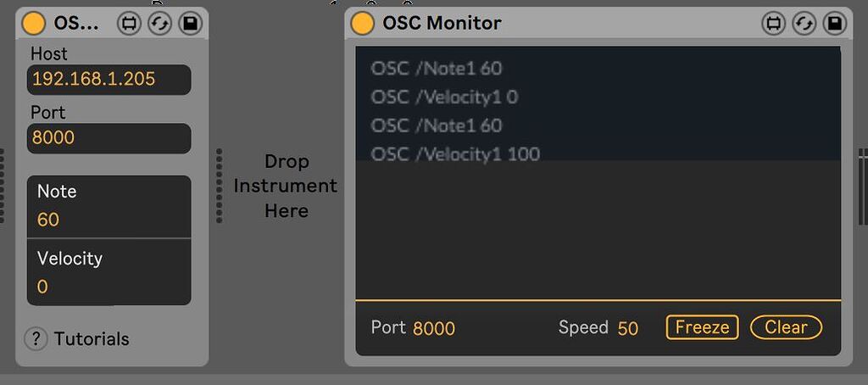868x385 pixels.
Task: Click the question mark help icon
Action: (x=35, y=339)
